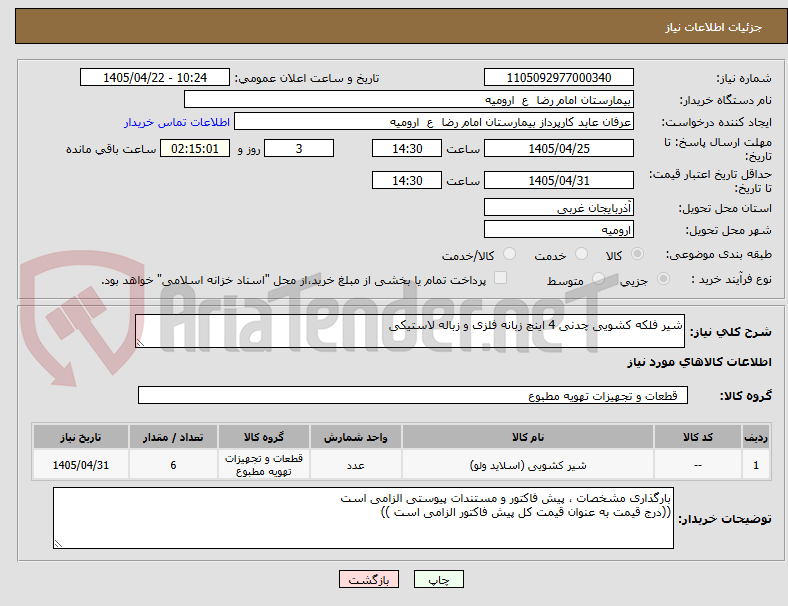Click the چاپ (print) button
Screen dimensions: 788x606
438,579
